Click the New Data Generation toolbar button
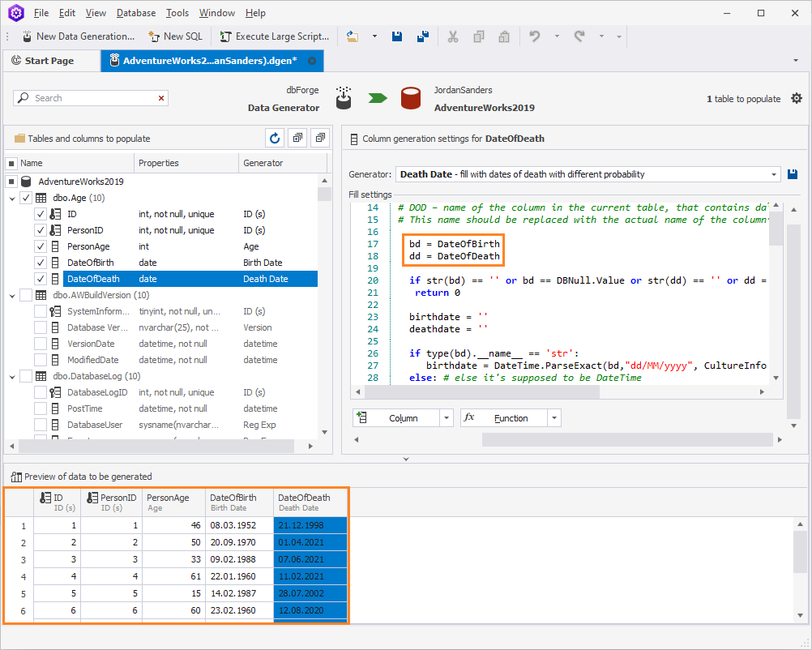This screenshot has height=650, width=812. tap(78, 36)
